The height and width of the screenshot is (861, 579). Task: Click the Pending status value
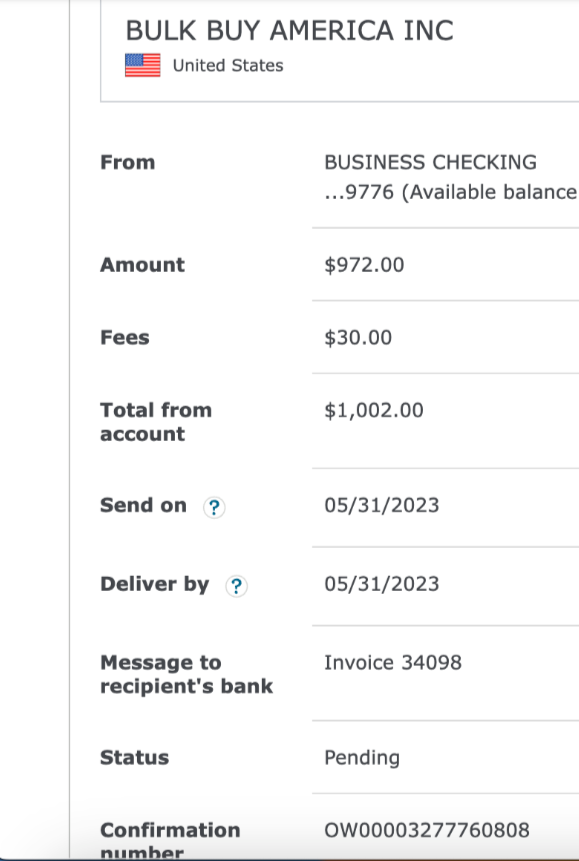[x=362, y=758]
